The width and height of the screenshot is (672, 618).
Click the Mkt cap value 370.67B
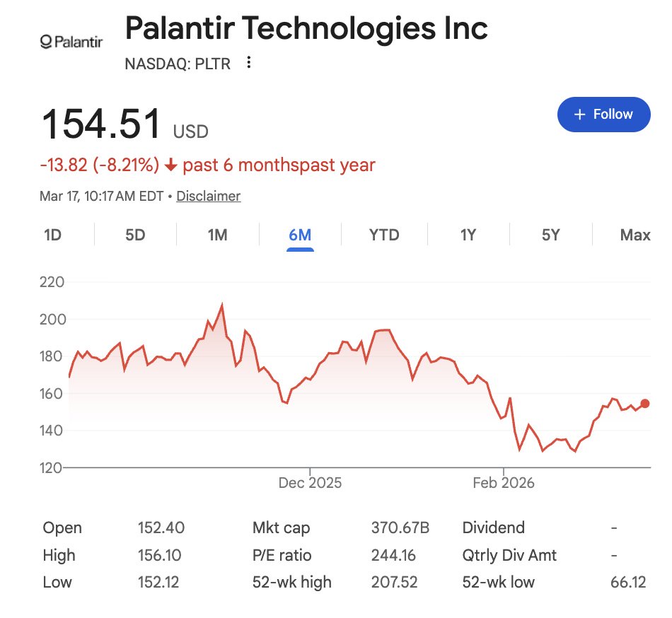(x=400, y=527)
